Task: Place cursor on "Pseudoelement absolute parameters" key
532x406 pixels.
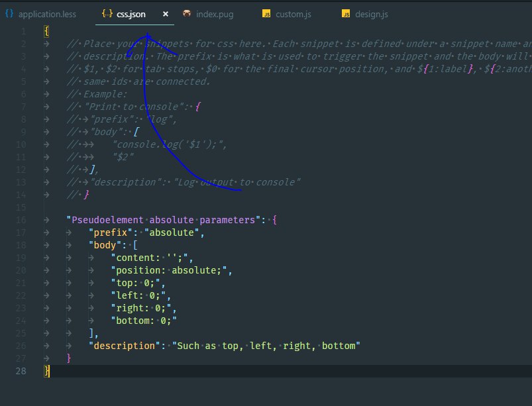Action: (164, 220)
